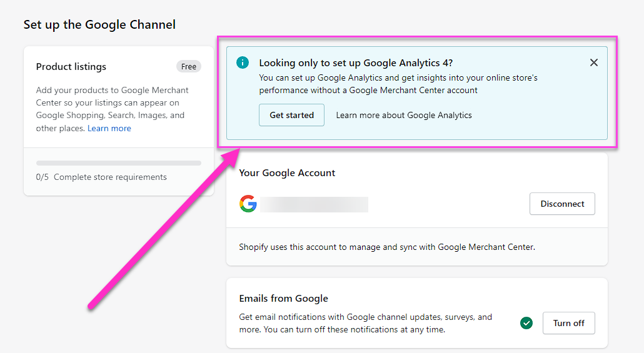Click the Set up the Google Channel heading

pos(99,24)
